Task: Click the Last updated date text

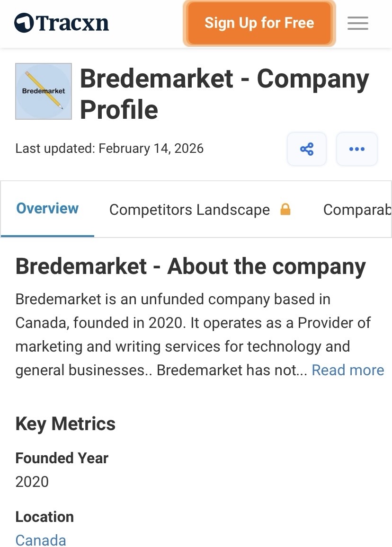Action: click(109, 149)
